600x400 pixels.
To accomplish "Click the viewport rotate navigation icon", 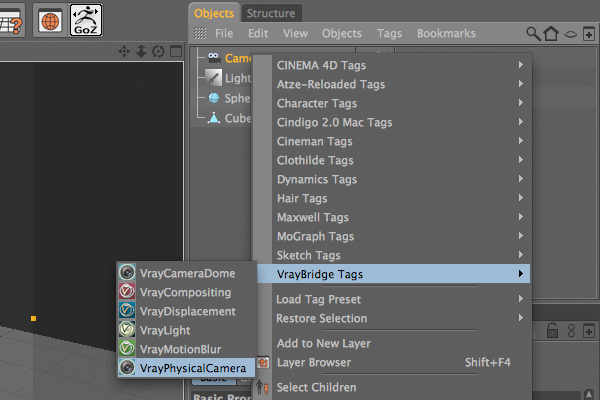I will [x=158, y=51].
